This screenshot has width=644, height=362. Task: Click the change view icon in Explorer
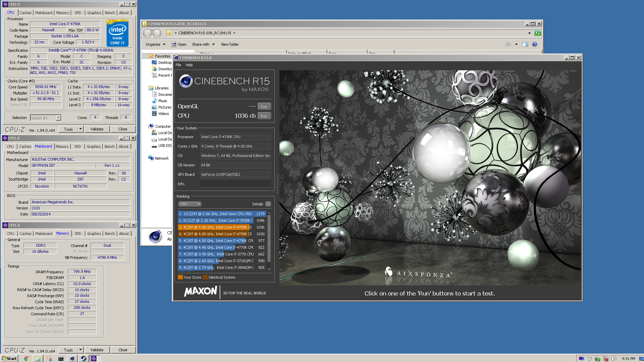click(508, 44)
